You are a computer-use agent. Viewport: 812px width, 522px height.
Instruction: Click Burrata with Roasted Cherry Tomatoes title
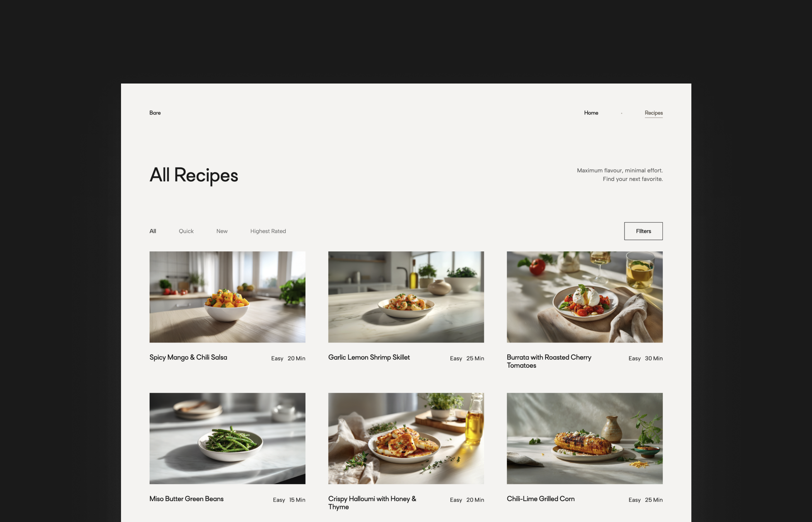(x=549, y=362)
